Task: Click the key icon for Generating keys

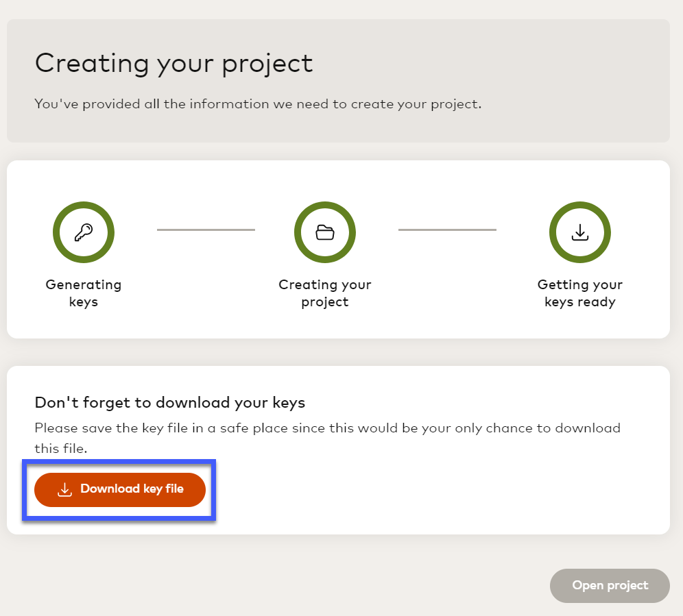Action: point(84,233)
